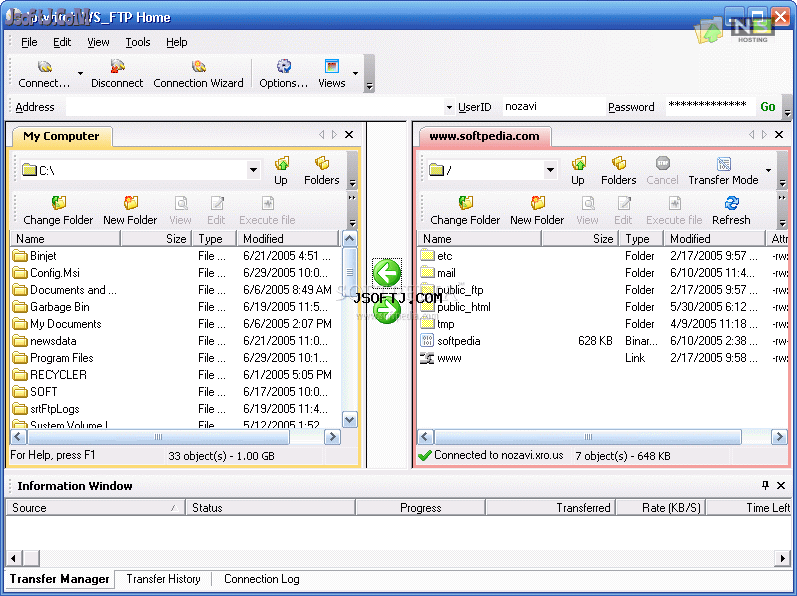Click the left green download arrow
797x596 pixels.
point(387,273)
